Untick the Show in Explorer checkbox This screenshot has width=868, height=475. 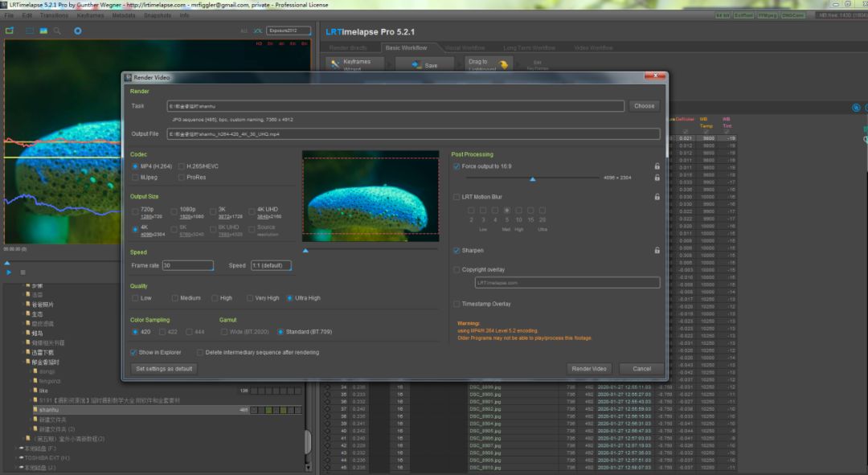click(x=133, y=352)
